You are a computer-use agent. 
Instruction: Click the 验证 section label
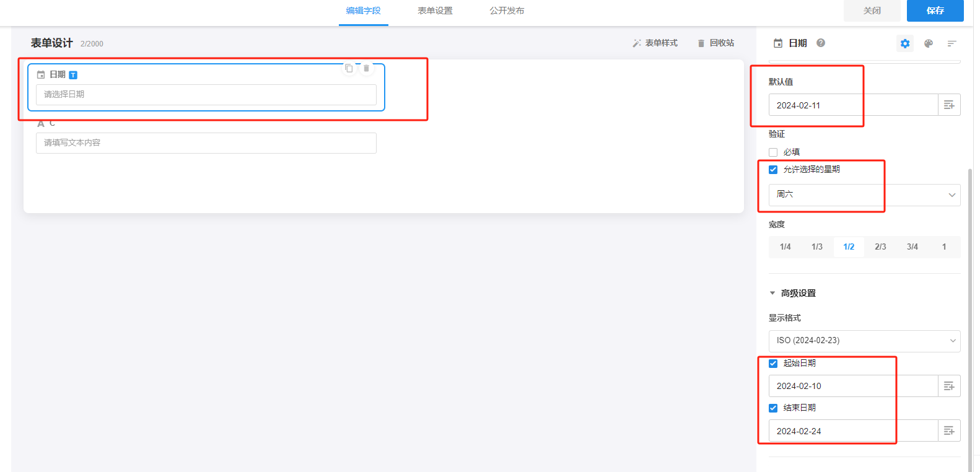[x=777, y=134]
